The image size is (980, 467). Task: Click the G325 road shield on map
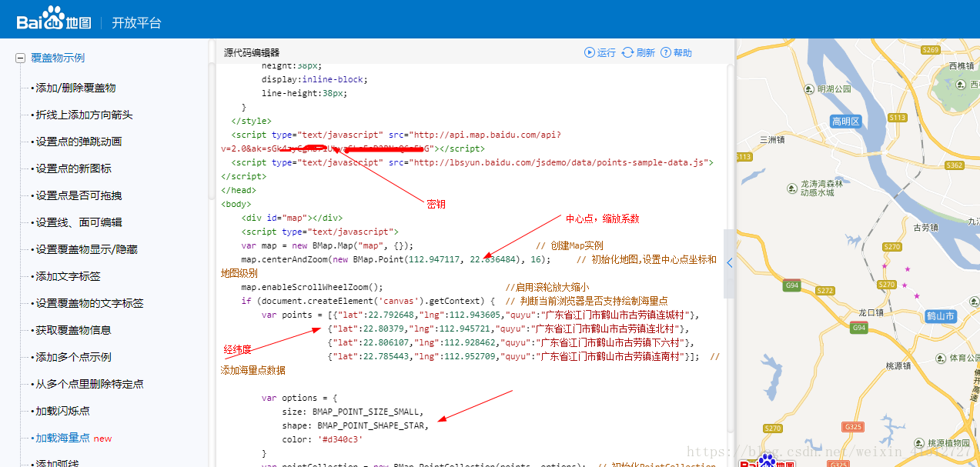point(853,426)
